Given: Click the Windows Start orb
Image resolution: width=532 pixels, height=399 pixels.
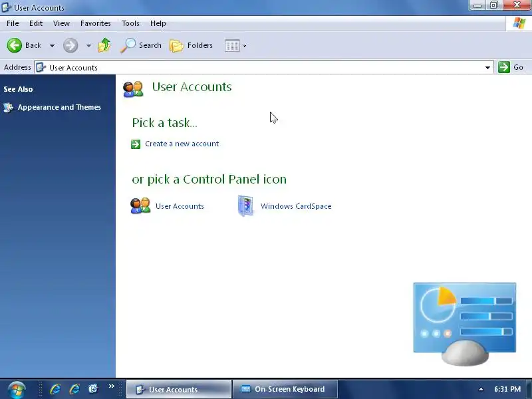Looking at the screenshot, I should [x=17, y=389].
